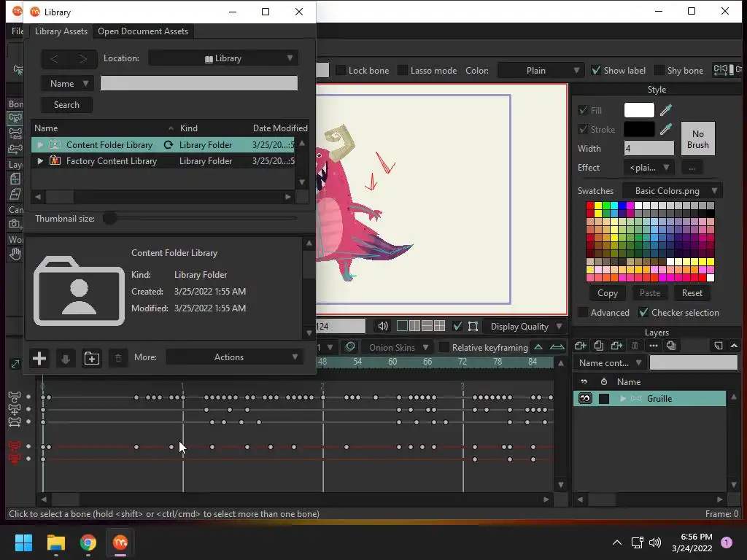The image size is (747, 560).
Task: Sort Library list by Date Modified column
Action: pos(280,128)
